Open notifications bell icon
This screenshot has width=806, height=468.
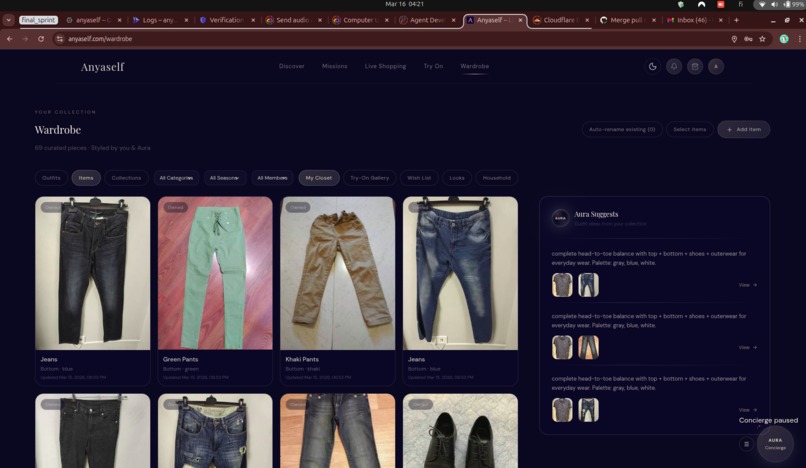674,66
